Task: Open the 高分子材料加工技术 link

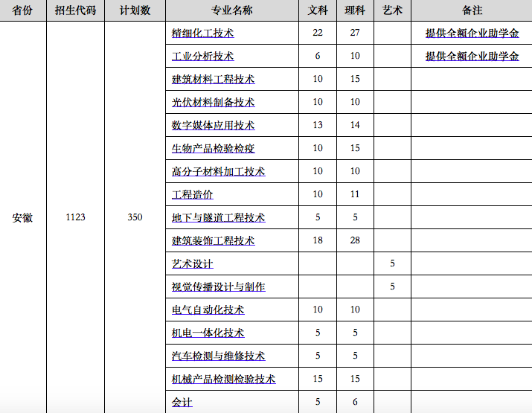Action: tap(218, 171)
